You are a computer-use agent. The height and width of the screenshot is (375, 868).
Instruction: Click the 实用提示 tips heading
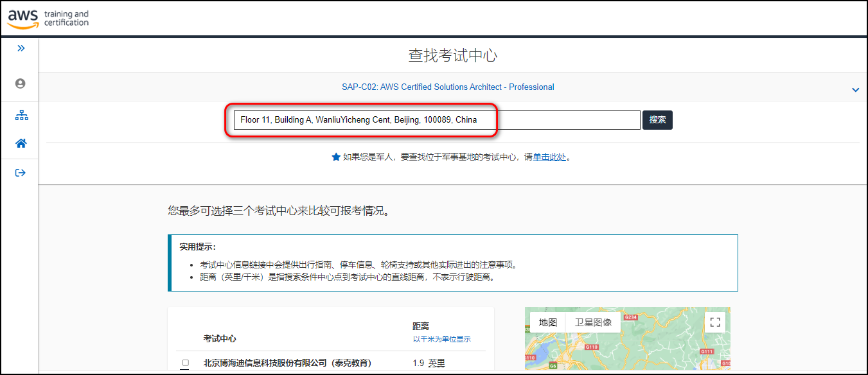coord(198,247)
